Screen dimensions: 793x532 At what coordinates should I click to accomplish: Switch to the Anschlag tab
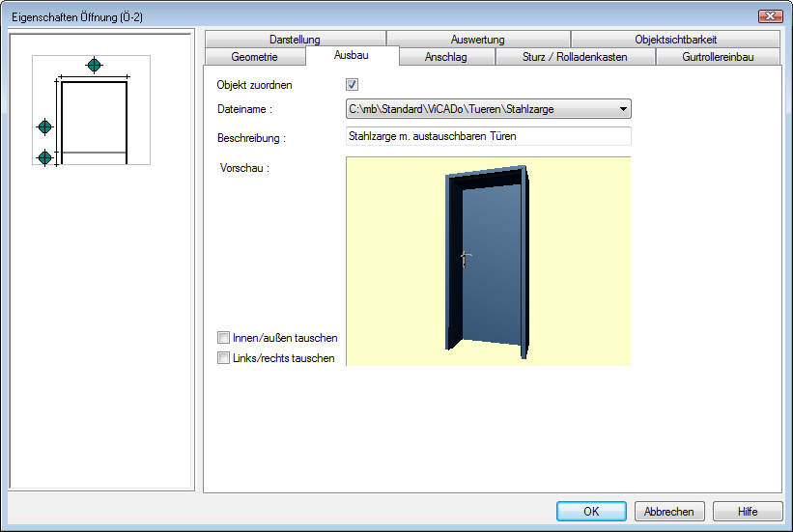tap(446, 57)
